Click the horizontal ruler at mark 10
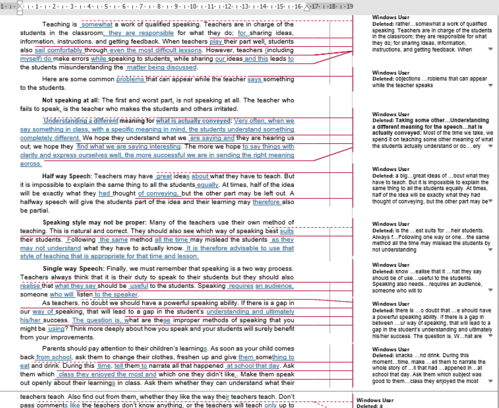Image resolution: width=499 pixels, height=408 pixels. (x=193, y=7)
